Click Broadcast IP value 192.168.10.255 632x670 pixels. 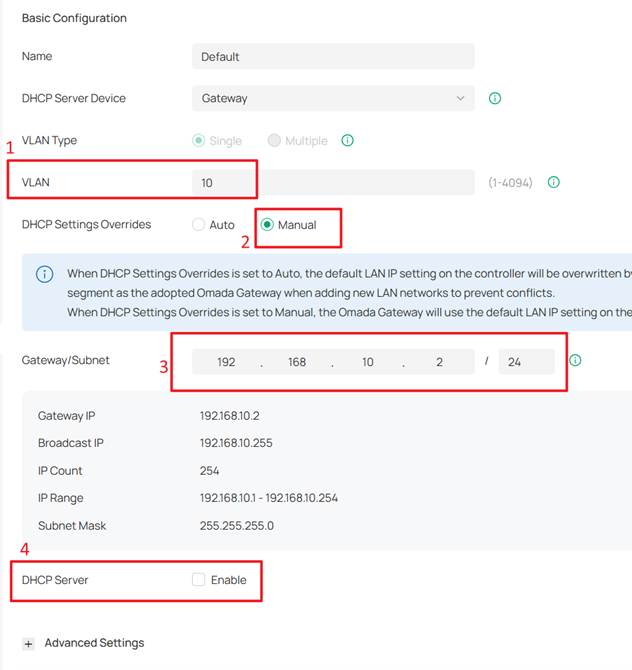pos(236,443)
